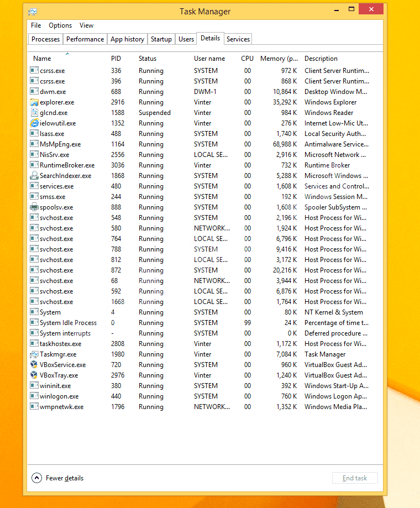Click the RuntimeBroker.exe process icon
This screenshot has height=508, width=420.
click(34, 165)
